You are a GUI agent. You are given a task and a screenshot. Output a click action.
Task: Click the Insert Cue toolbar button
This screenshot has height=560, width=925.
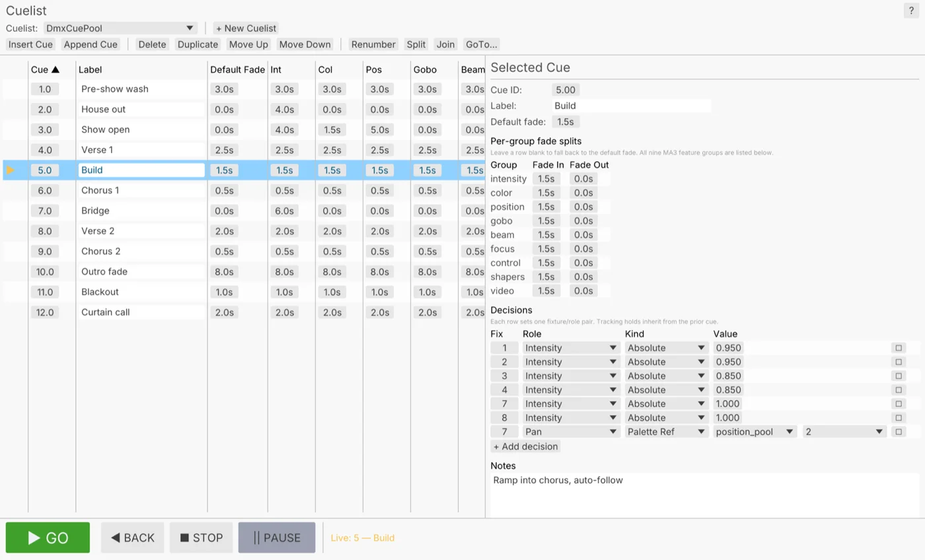[30, 44]
